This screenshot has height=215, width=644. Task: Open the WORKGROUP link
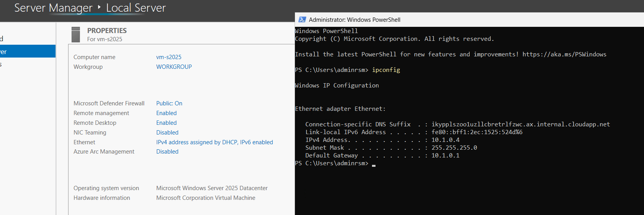click(174, 67)
